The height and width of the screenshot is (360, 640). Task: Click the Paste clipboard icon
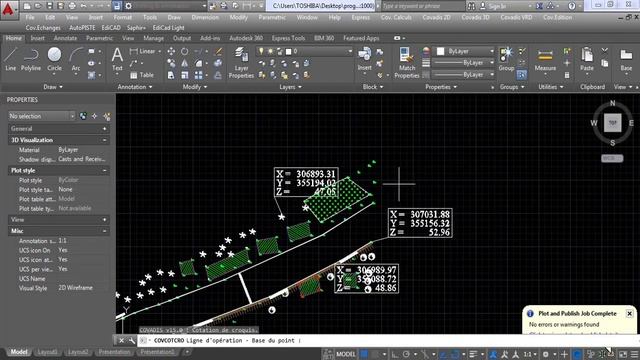click(587, 59)
